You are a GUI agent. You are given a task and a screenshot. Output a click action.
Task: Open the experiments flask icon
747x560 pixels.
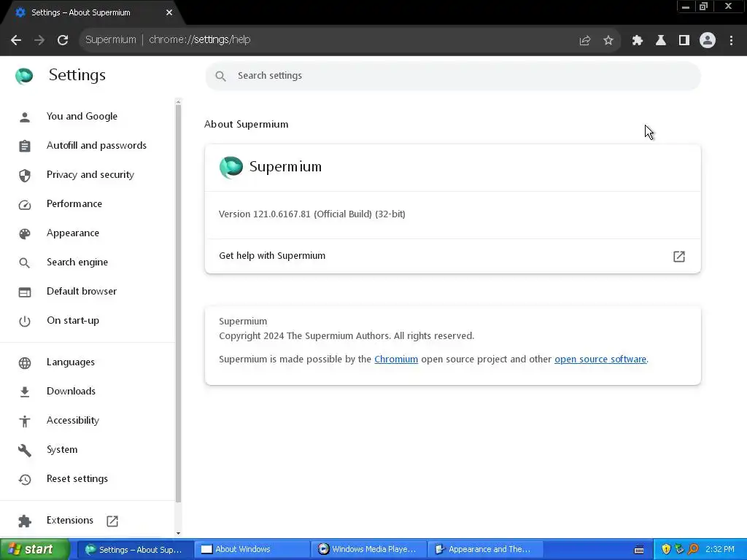[660, 41]
